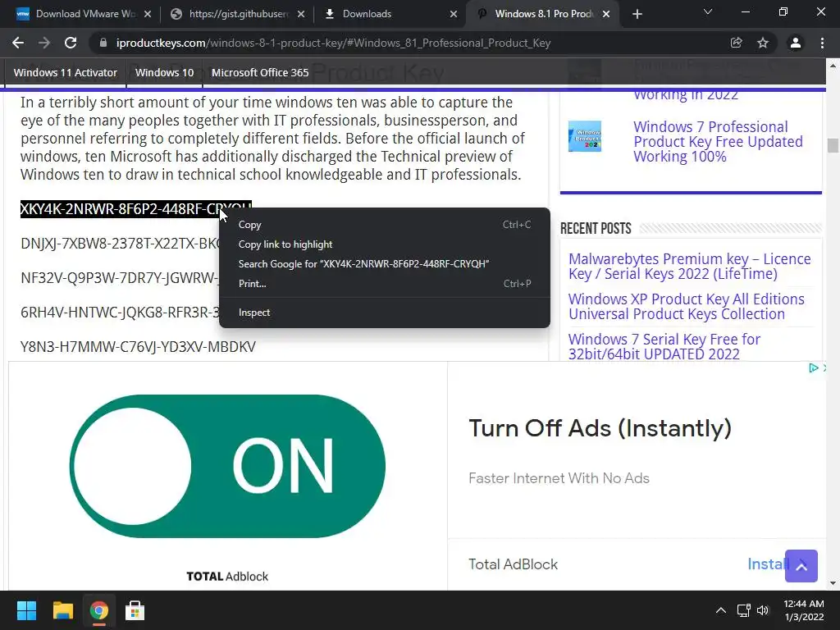Viewport: 840px width, 630px height.
Task: Open the Windows Start menu
Action: point(26,610)
